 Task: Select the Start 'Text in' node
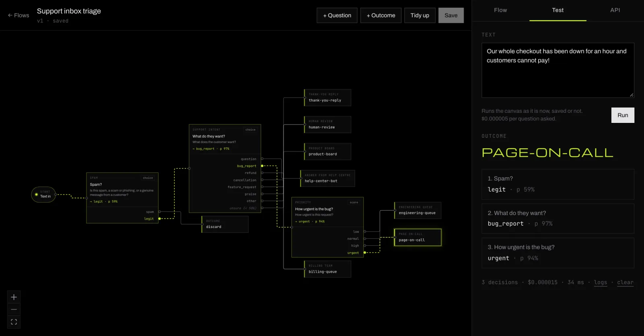click(43, 195)
